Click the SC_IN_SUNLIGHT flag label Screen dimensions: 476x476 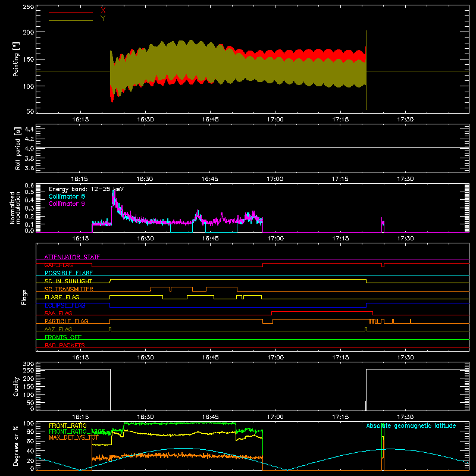coord(68,281)
